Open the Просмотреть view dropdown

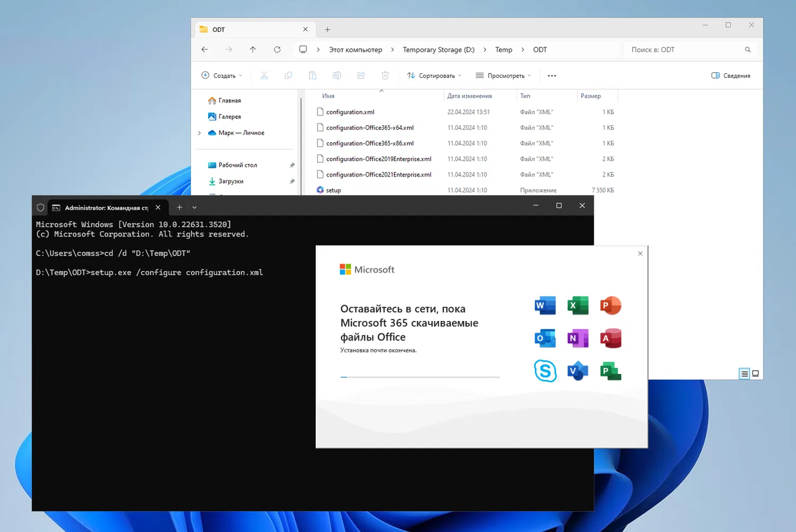[503, 75]
